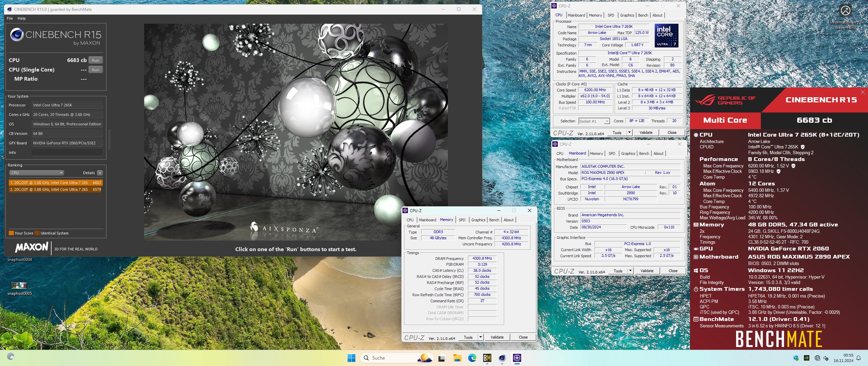
Task: Click CPU-Z title icon in processor window
Action: pos(554,6)
